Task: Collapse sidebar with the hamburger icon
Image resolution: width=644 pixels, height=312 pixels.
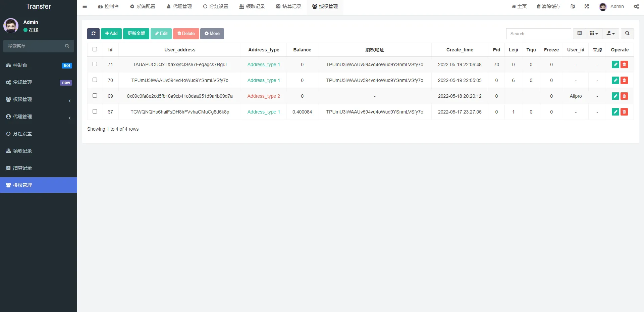Action: [85, 6]
